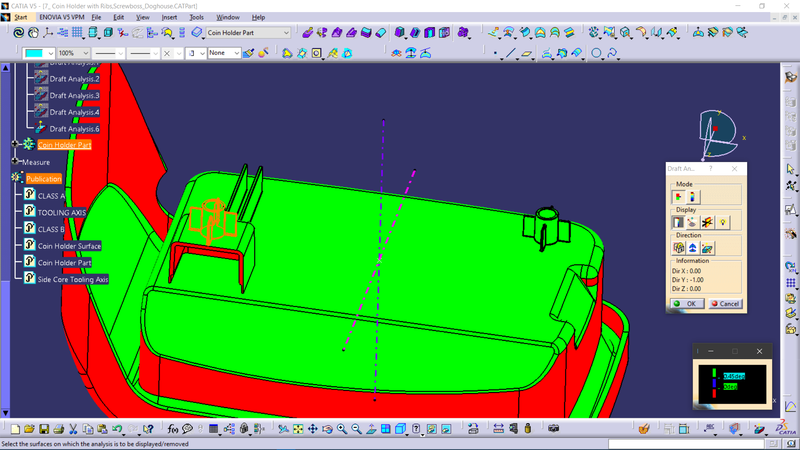Viewport: 800px width, 450px height.
Task: Open the Start menu
Action: 20,17
